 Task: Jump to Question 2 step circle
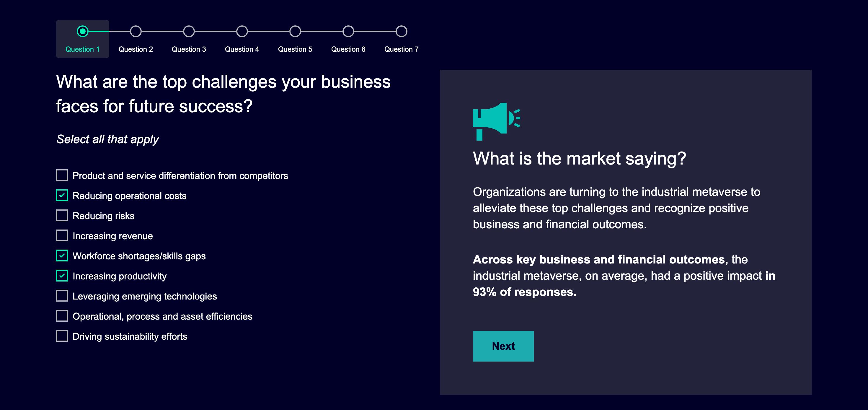coord(136,31)
